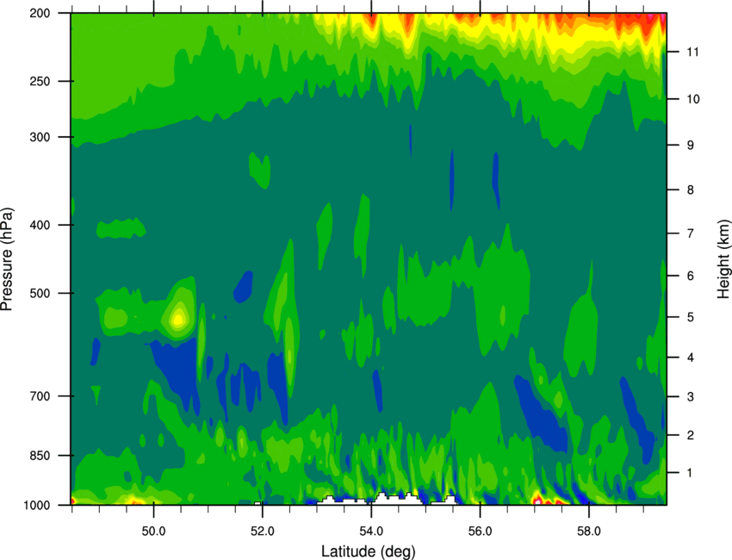Screen dimensions: 732x560
Task: Click the 11 km height label
Action: click(692, 52)
